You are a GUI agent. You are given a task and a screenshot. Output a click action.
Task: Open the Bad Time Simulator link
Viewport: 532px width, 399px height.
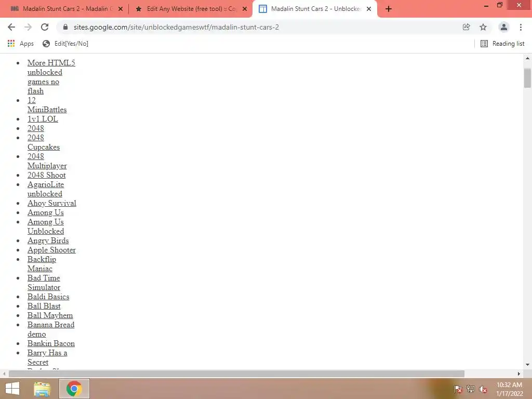pos(44,283)
